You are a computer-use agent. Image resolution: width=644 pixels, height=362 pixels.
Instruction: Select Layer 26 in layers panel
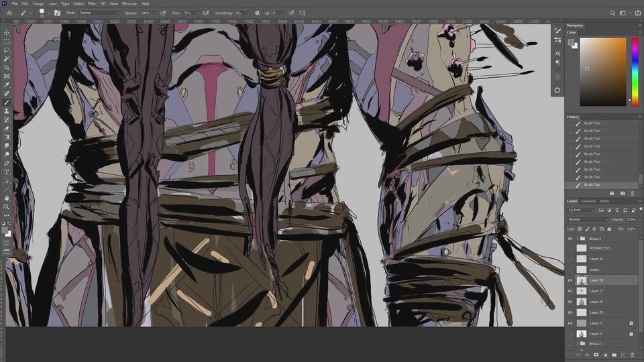(596, 302)
